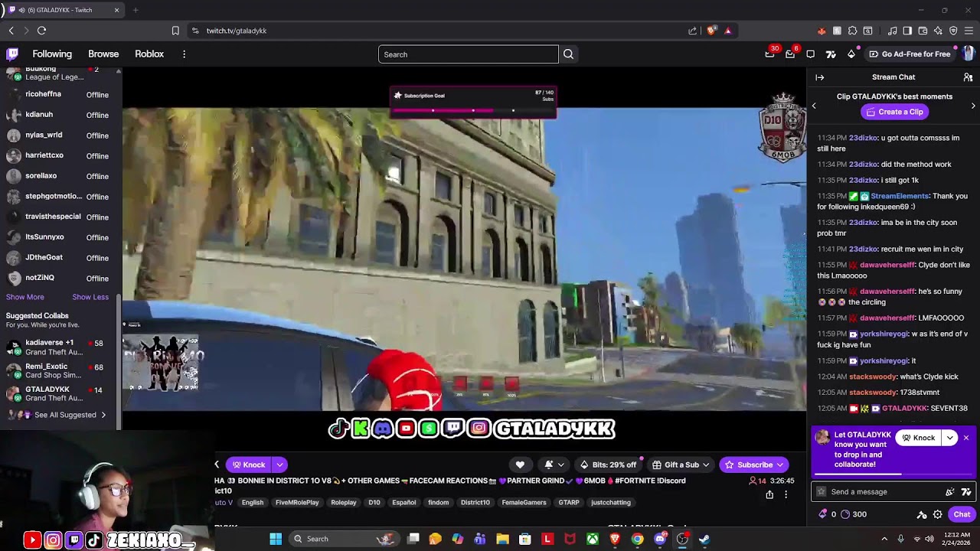The image size is (980, 551).
Task: Open the user profile avatar menu
Action: (x=968, y=54)
